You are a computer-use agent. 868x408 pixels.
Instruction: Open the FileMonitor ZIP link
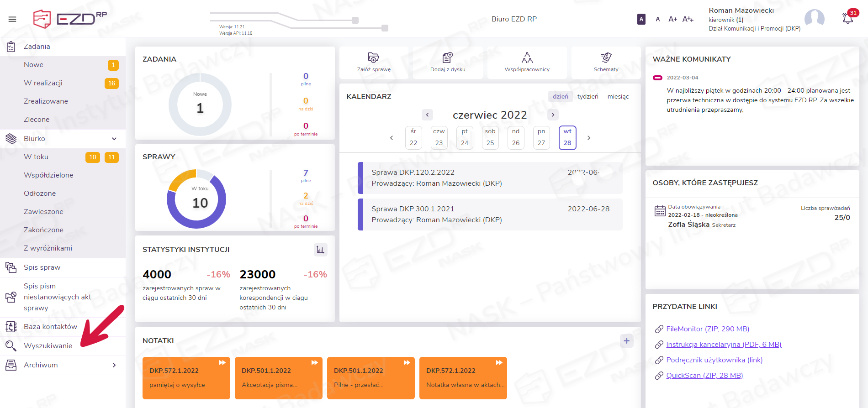pos(707,329)
